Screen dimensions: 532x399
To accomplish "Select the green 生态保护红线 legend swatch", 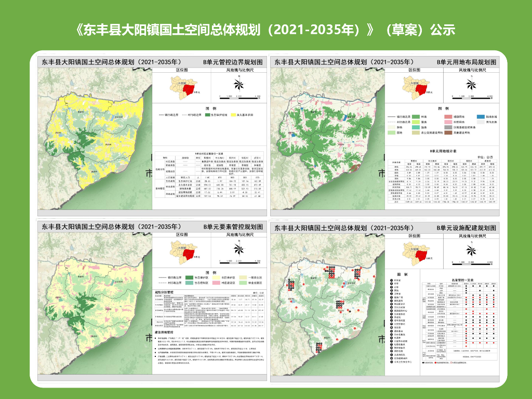I will click(x=208, y=115).
